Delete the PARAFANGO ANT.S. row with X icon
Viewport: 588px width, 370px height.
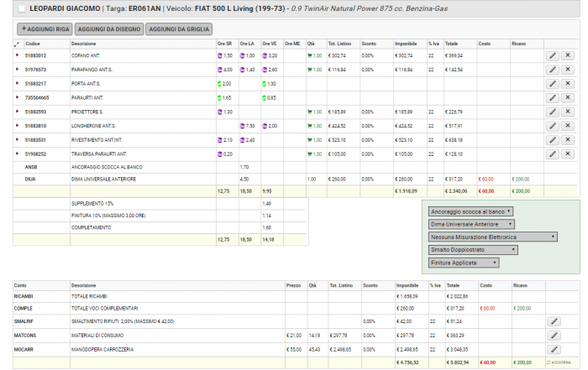(568, 70)
